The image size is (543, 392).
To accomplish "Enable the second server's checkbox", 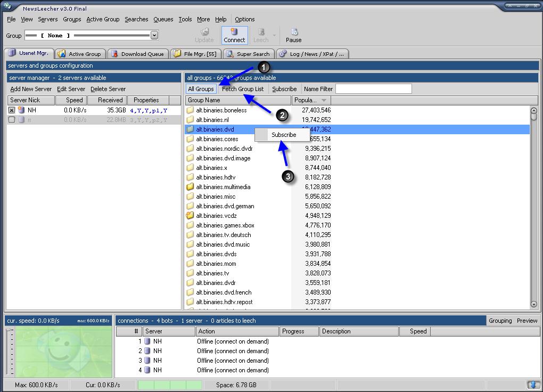I will 12,120.
